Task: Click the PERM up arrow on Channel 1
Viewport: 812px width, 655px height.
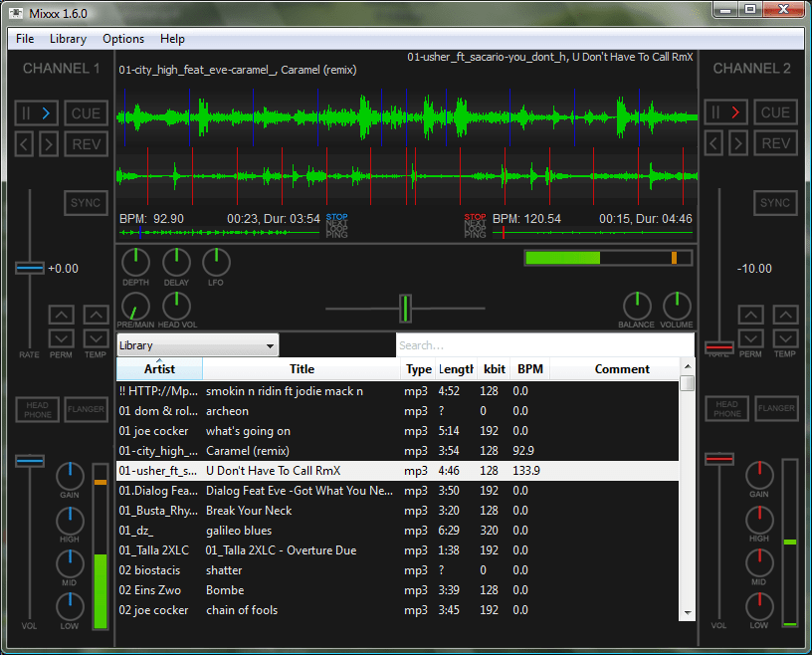Action: 61,314
